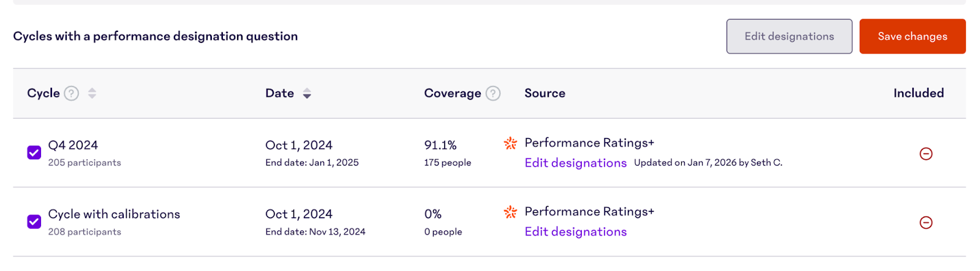Screen dimensions: 980x271
Task: Toggle the sort arrow next to Date
Action: [307, 93]
